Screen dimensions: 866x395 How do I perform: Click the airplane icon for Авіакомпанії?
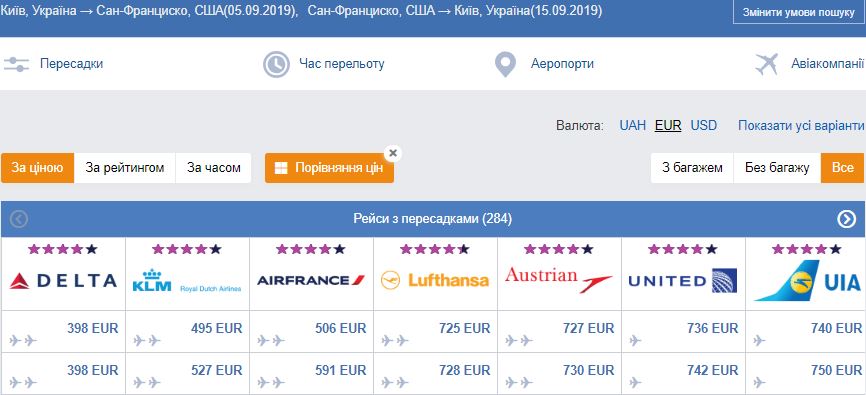click(x=767, y=64)
